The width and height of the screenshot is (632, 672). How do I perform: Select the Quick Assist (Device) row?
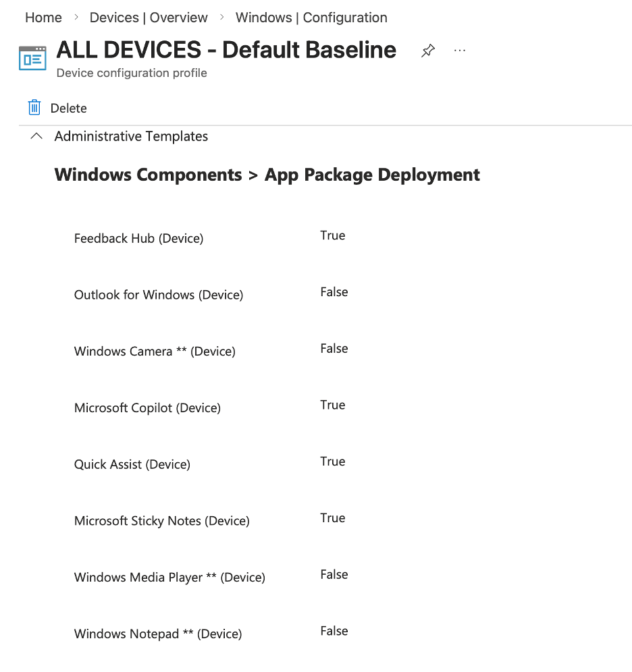[x=132, y=465]
